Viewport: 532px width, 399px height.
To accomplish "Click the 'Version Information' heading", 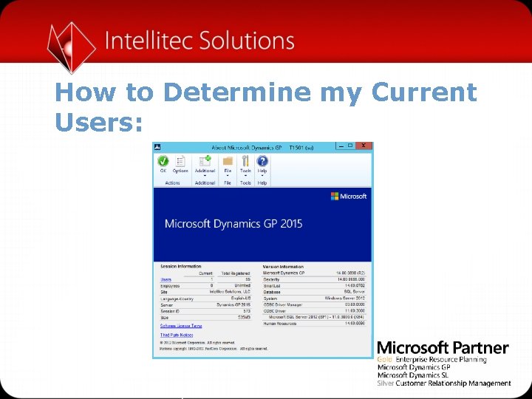I will pos(283,267).
